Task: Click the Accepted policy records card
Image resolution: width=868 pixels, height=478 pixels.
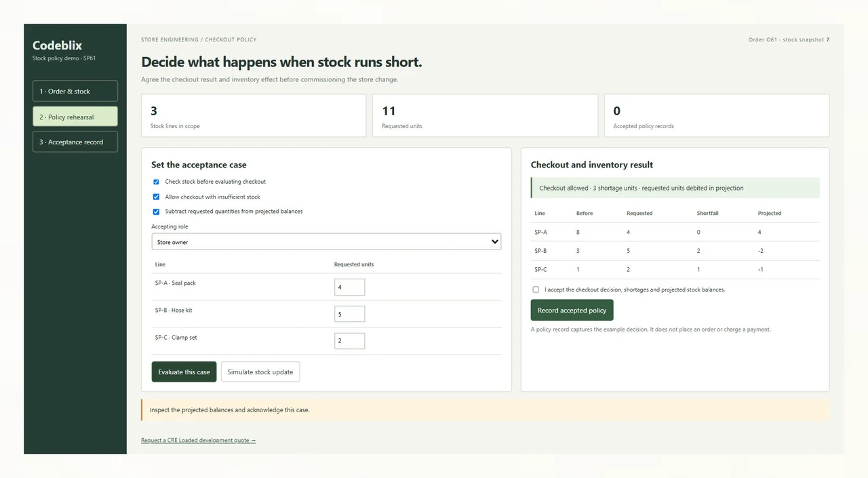Action: click(x=717, y=115)
